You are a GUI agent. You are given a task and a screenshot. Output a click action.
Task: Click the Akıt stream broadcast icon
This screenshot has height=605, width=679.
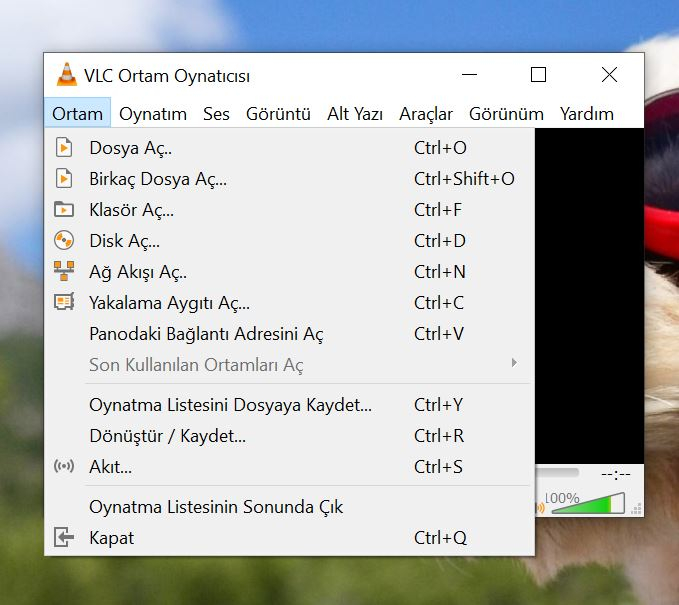(x=64, y=467)
